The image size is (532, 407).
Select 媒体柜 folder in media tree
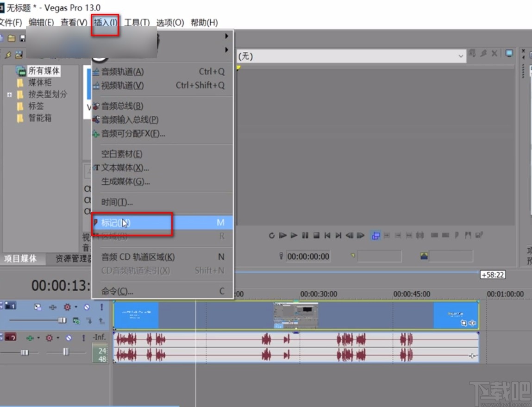(x=40, y=82)
